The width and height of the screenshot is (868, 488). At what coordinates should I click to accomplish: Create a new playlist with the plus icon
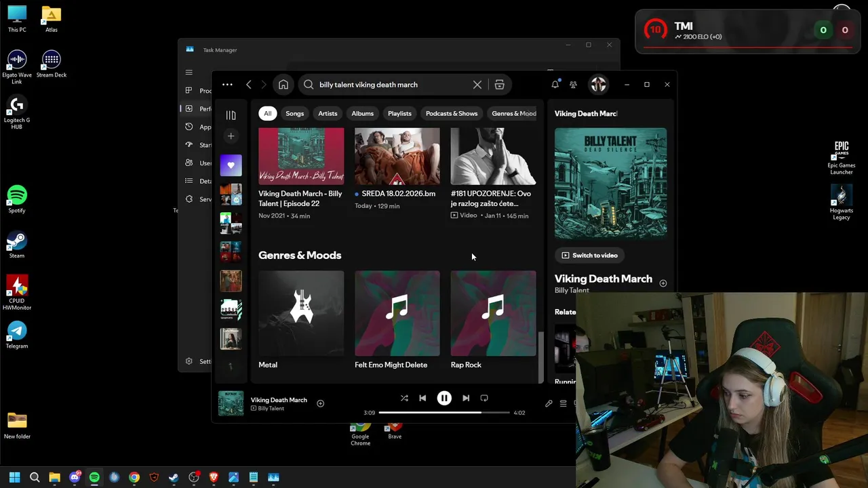(231, 136)
